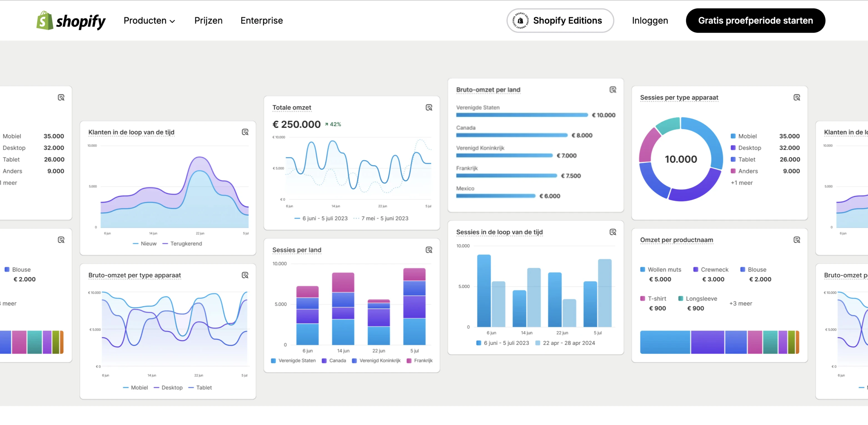This screenshot has width=868, height=425.
Task: Select the Shopify logo icon
Action: pos(44,20)
